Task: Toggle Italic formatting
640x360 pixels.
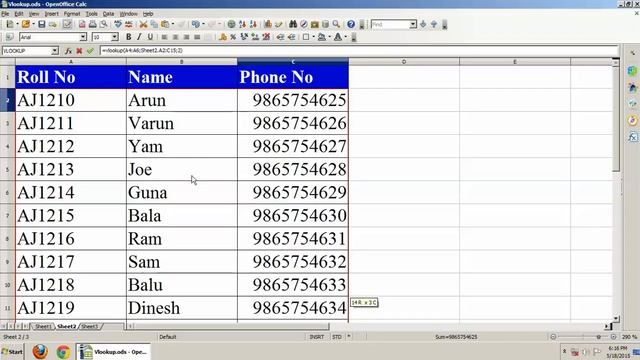Action: [139, 37]
